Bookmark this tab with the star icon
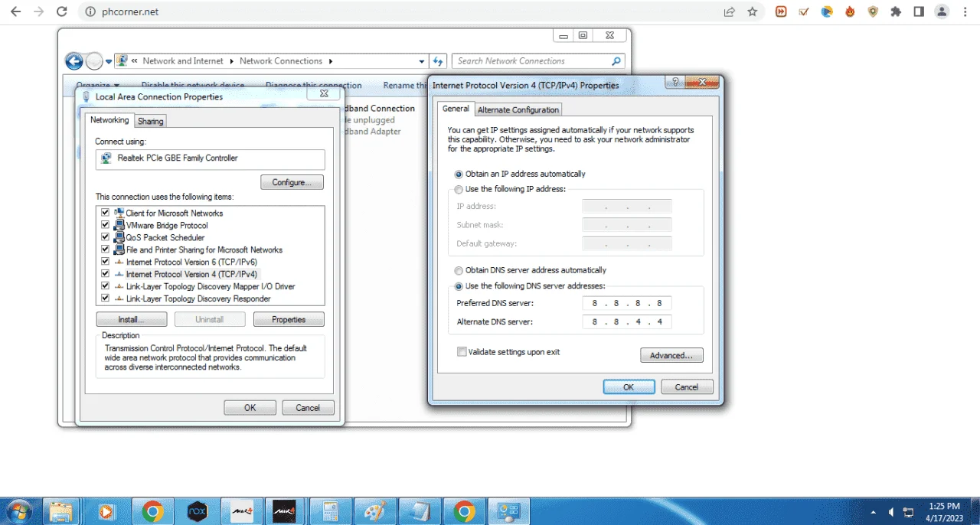 (x=753, y=11)
